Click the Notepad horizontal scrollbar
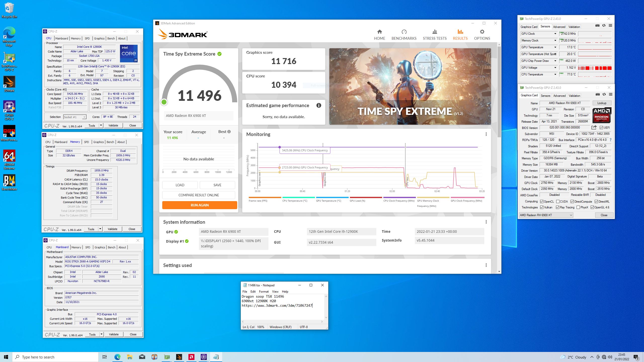The width and height of the screenshot is (644, 362). (282, 322)
